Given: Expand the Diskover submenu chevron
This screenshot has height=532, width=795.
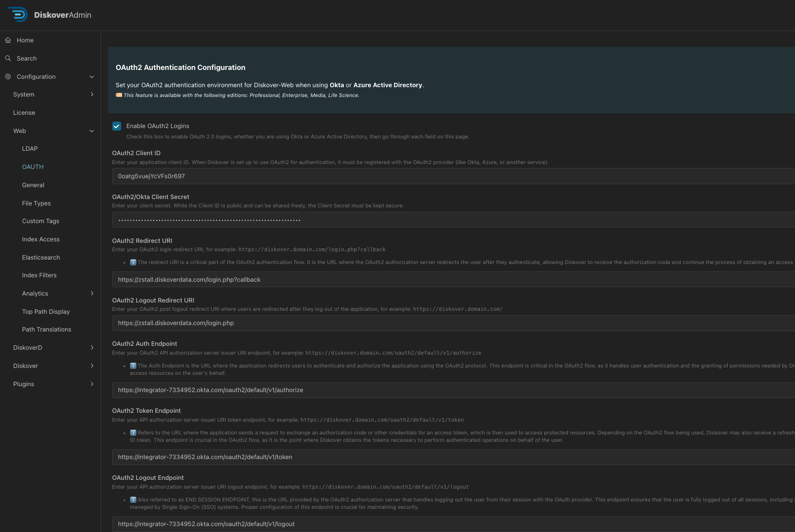Looking at the screenshot, I should (92, 366).
